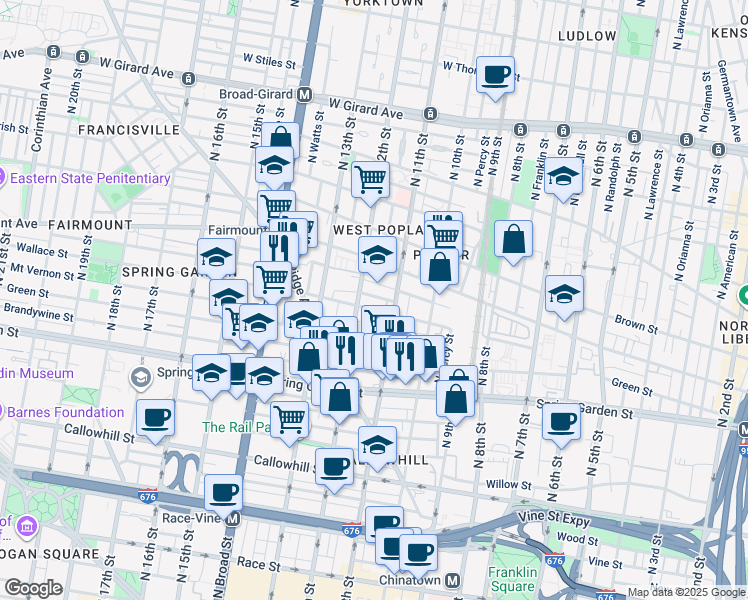Click the Mt Vernon St label
The width and height of the screenshot is (748, 600).
coord(42,271)
